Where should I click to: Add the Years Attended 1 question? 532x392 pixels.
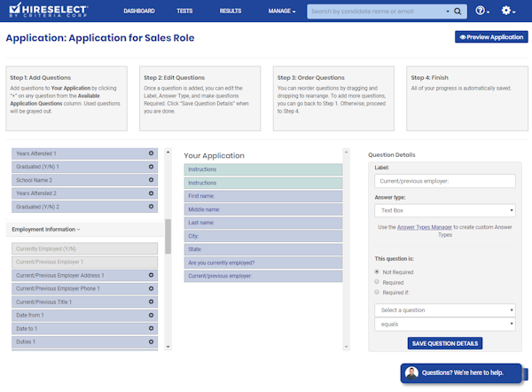coord(152,153)
